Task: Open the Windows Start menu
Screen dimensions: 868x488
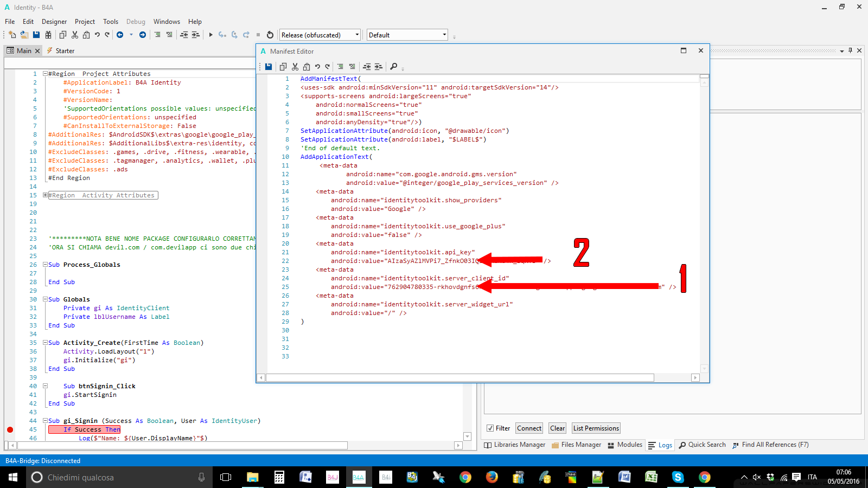Action: click(x=13, y=477)
